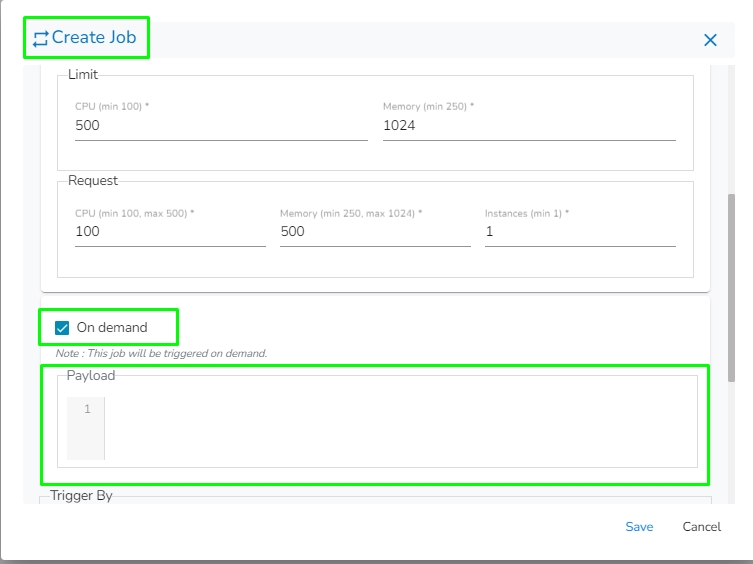Click the Create Job title text
The height and width of the screenshot is (564, 753).
(93, 38)
